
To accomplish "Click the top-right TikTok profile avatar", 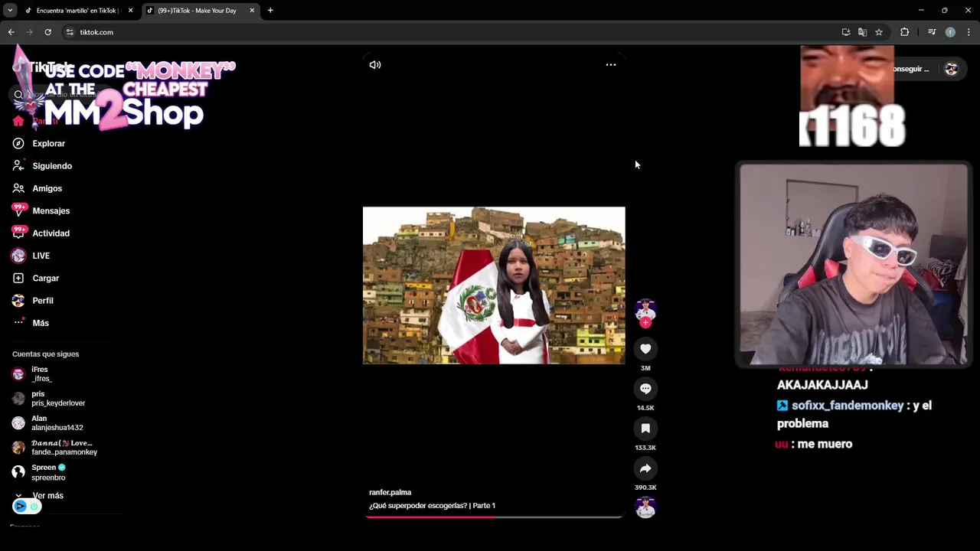I will 951,69.
